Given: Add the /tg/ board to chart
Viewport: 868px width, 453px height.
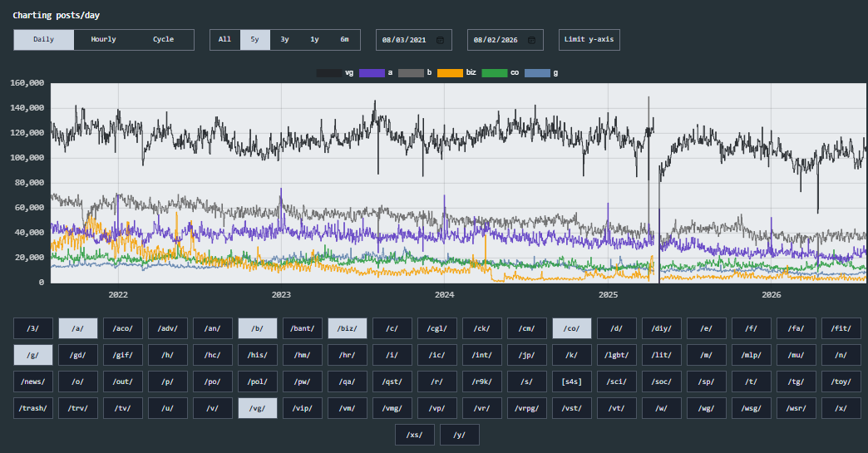Looking at the screenshot, I should click(796, 382).
